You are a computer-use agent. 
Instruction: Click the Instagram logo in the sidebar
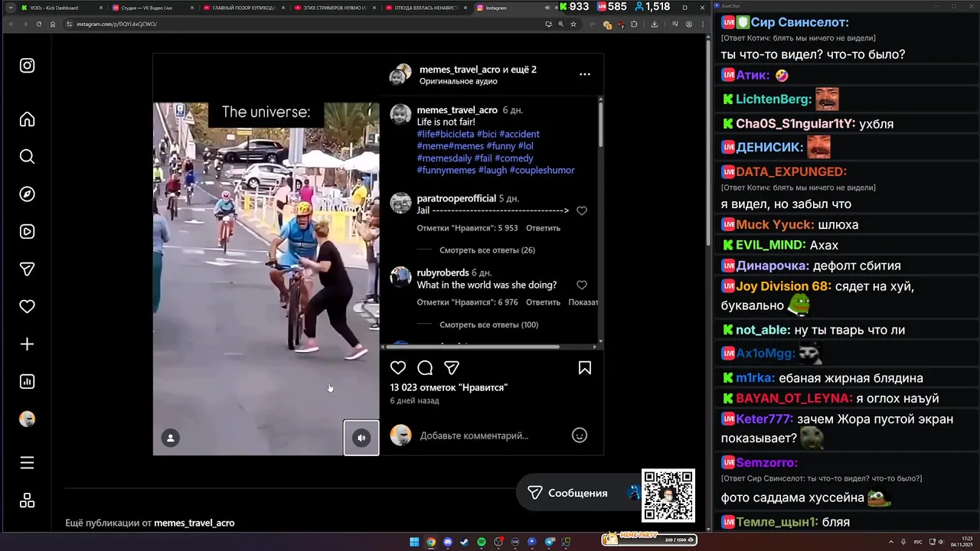point(27,66)
